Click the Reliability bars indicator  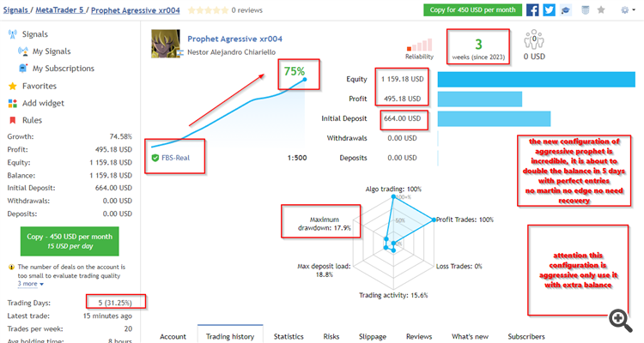click(419, 45)
